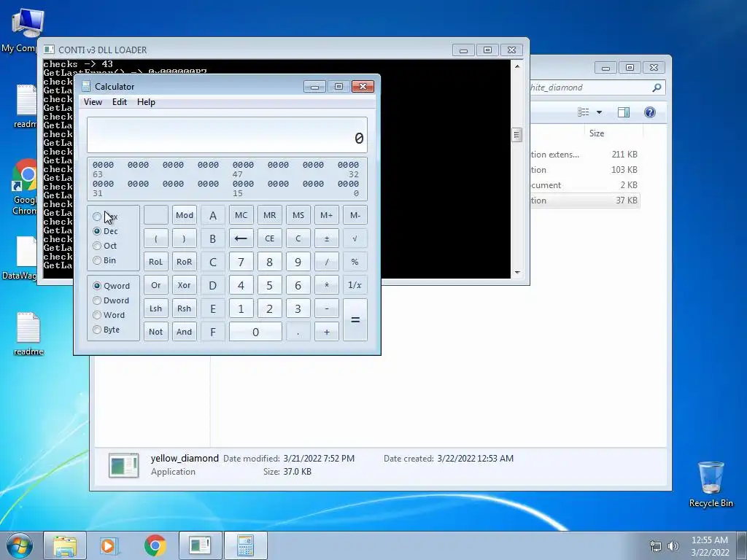Click scroll down arrow in CONTI loader console
Screen dimensions: 747x560
click(x=517, y=273)
